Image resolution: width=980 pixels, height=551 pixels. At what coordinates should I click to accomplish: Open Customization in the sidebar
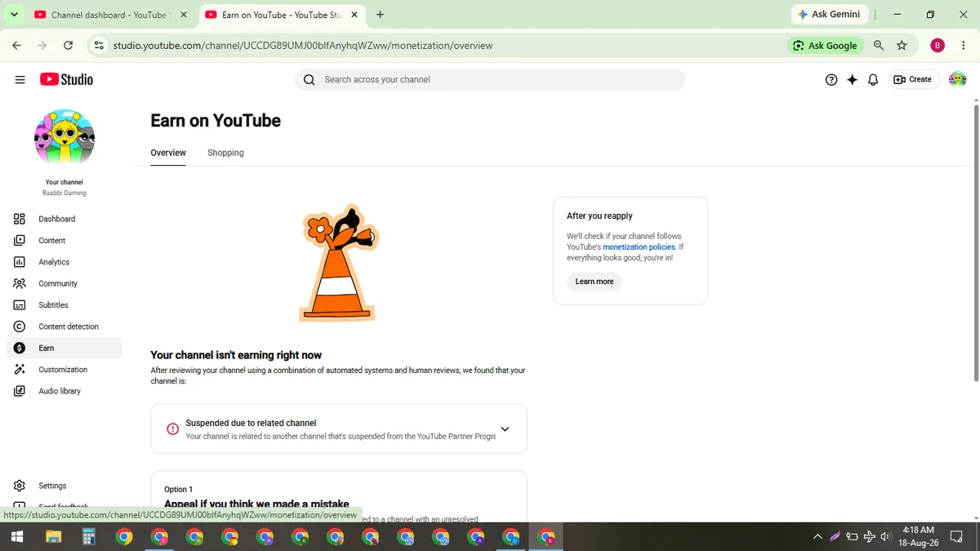64,369
